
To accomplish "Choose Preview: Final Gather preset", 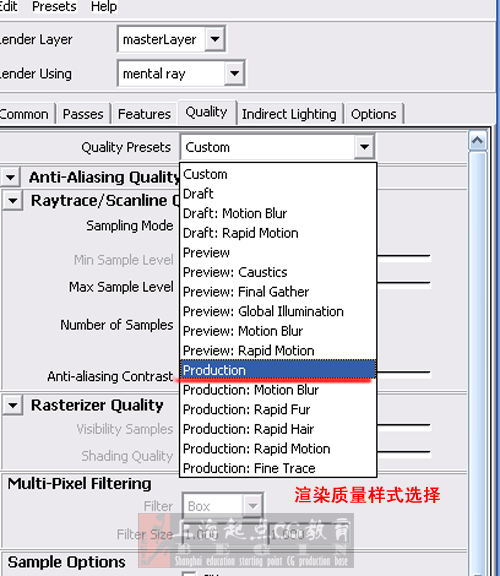I will (x=278, y=292).
